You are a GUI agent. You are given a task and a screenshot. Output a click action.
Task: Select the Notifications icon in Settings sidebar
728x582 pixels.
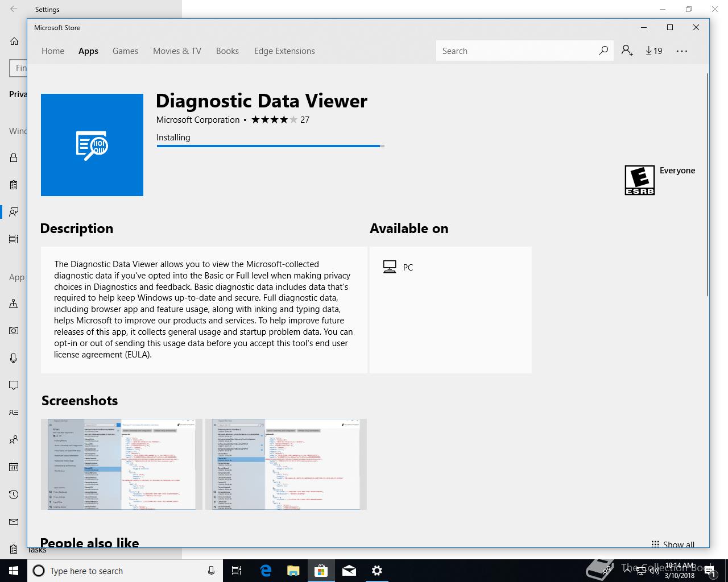[14, 385]
